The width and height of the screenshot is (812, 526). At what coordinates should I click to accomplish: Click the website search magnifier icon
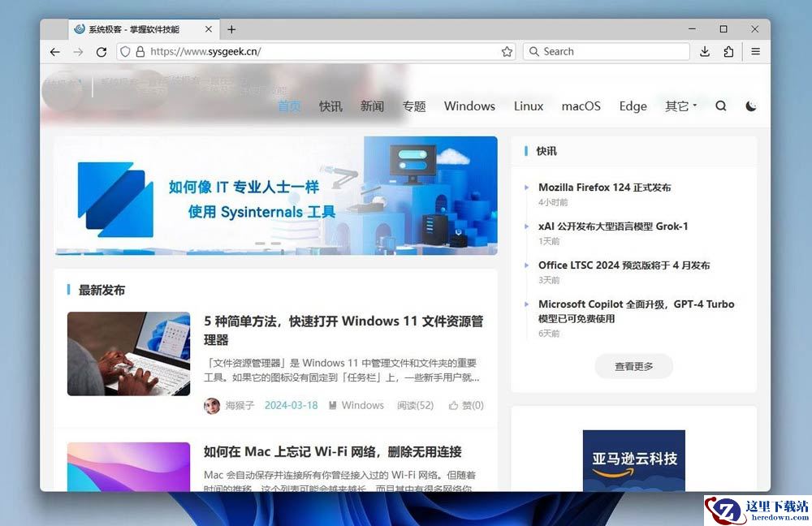[721, 106]
